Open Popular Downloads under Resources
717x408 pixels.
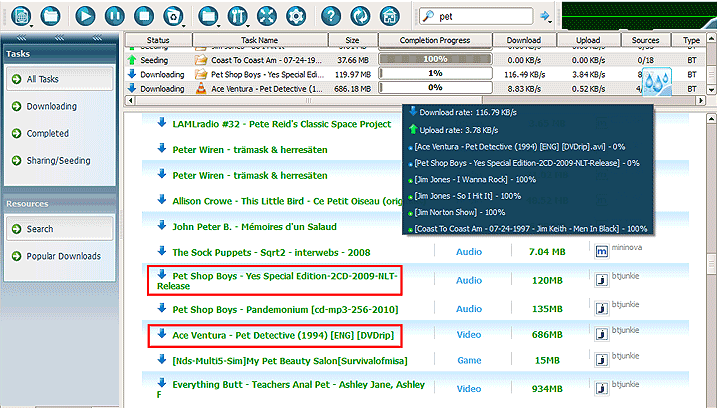tap(63, 256)
